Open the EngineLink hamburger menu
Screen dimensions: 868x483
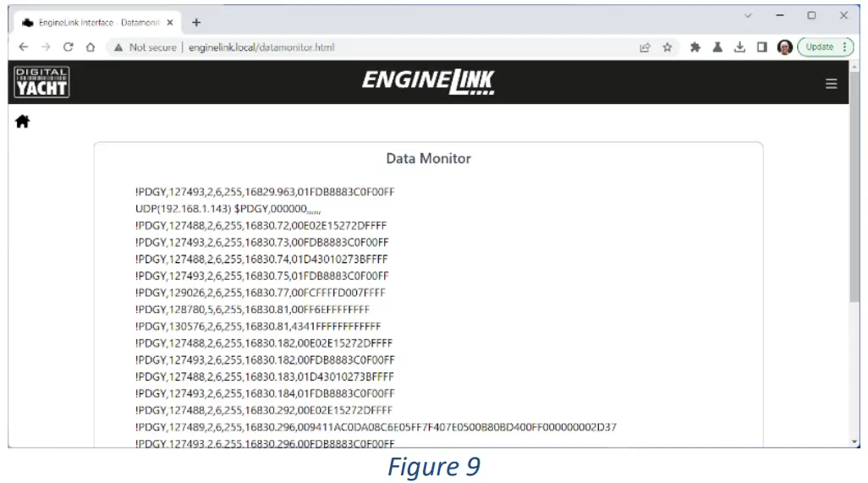[x=831, y=84]
